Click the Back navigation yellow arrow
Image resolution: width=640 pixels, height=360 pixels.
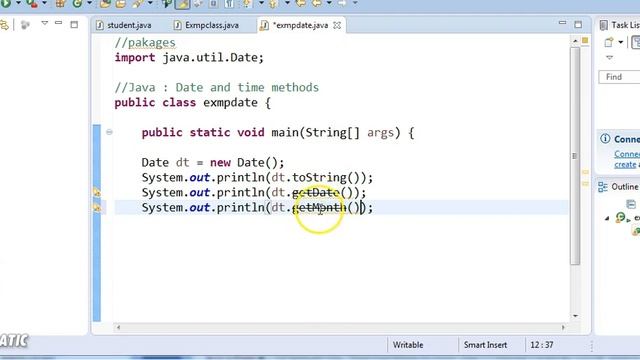coord(317,4)
